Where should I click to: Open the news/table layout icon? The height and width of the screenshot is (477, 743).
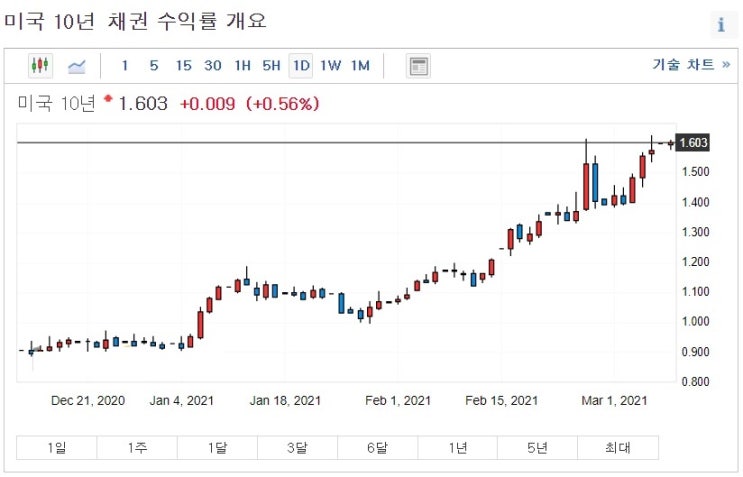[x=418, y=66]
